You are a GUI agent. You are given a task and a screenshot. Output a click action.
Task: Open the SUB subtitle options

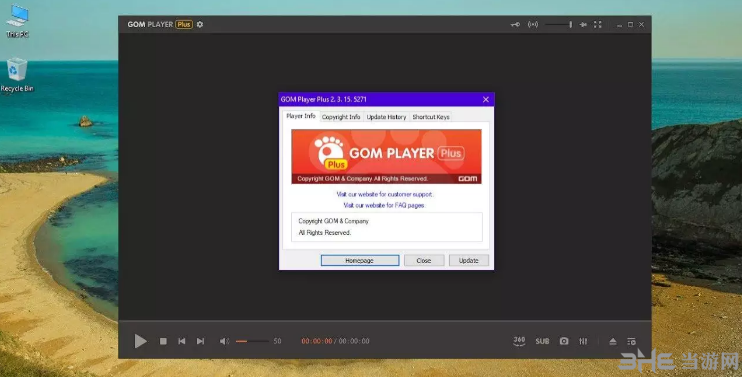[x=542, y=341]
